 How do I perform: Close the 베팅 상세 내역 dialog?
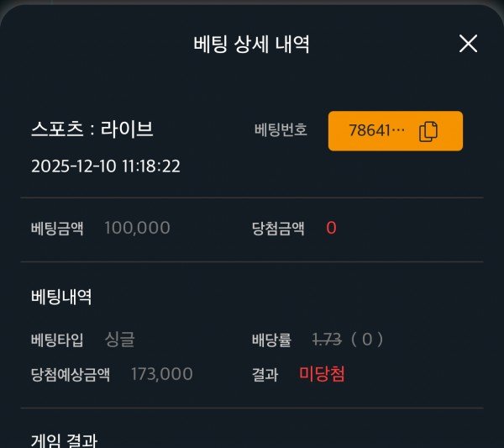[x=468, y=44]
